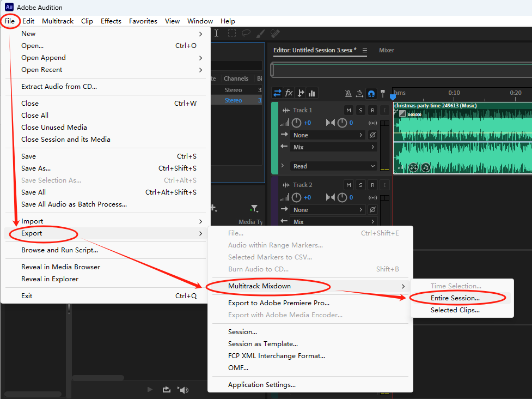532x399 pixels.
Task: Arm Track 2 for recording
Action: 372,185
